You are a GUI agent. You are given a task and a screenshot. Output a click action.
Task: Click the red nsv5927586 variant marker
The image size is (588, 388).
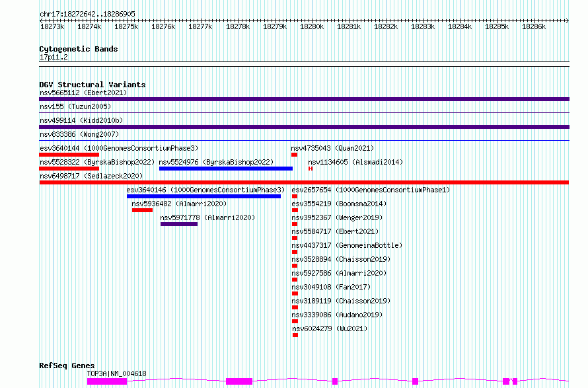(295, 280)
